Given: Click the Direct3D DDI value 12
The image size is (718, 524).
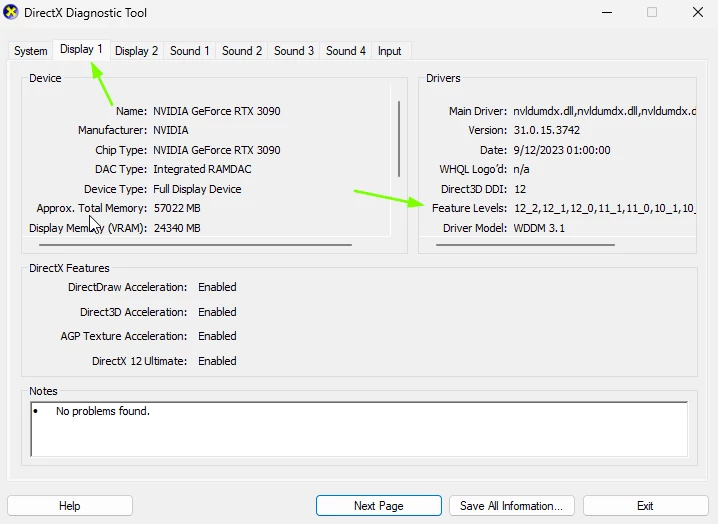Looking at the screenshot, I should [x=520, y=189].
